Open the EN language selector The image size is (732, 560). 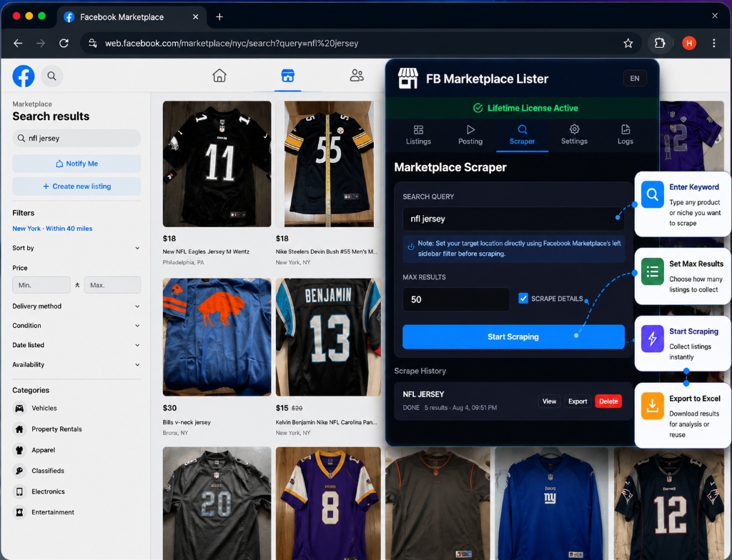tap(635, 79)
